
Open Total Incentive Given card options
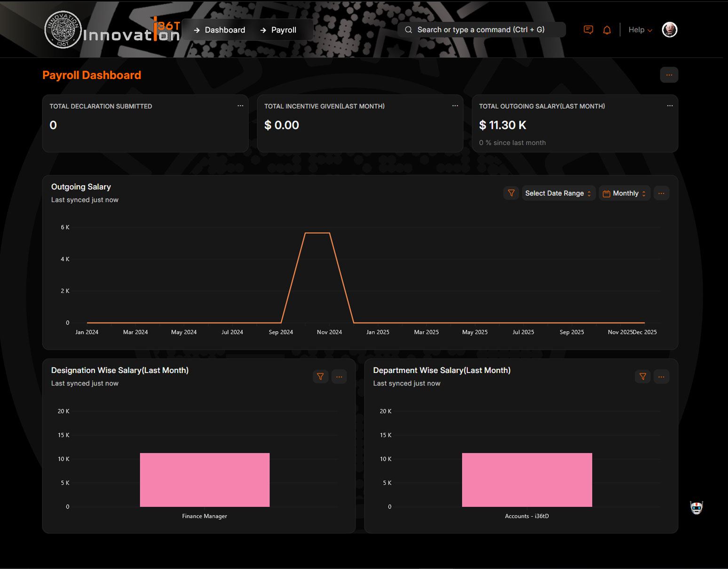coord(455,106)
